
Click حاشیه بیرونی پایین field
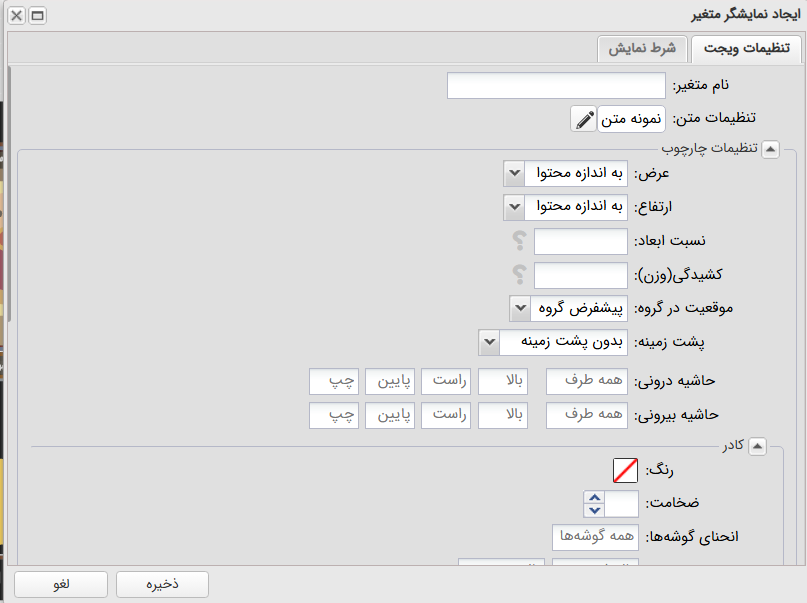[x=390, y=415]
